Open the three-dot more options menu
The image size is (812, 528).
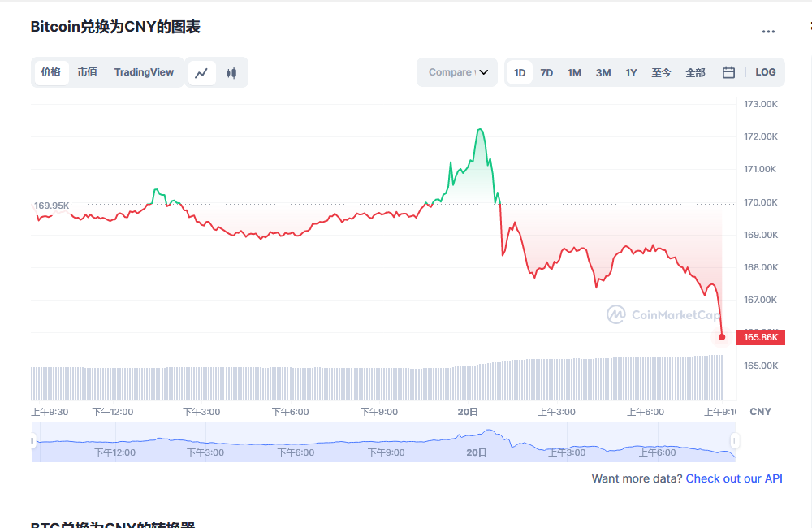point(768,32)
